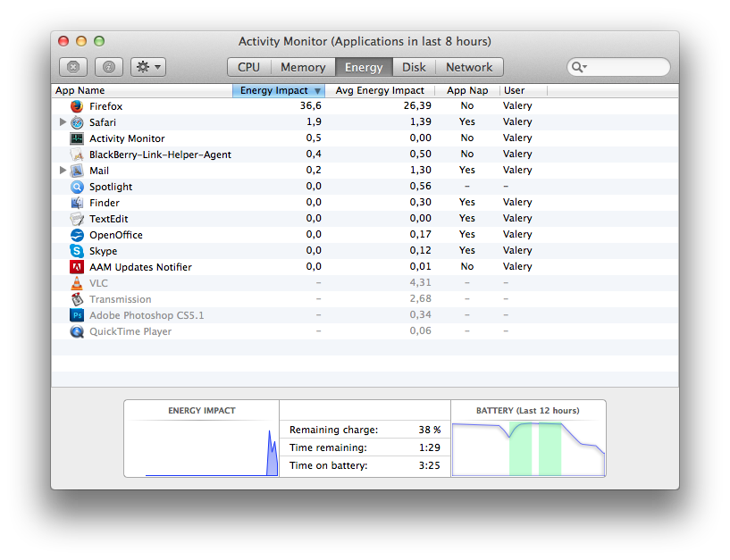Viewport: 730px width, 560px height.
Task: Click the Mail row name
Action: pos(99,171)
